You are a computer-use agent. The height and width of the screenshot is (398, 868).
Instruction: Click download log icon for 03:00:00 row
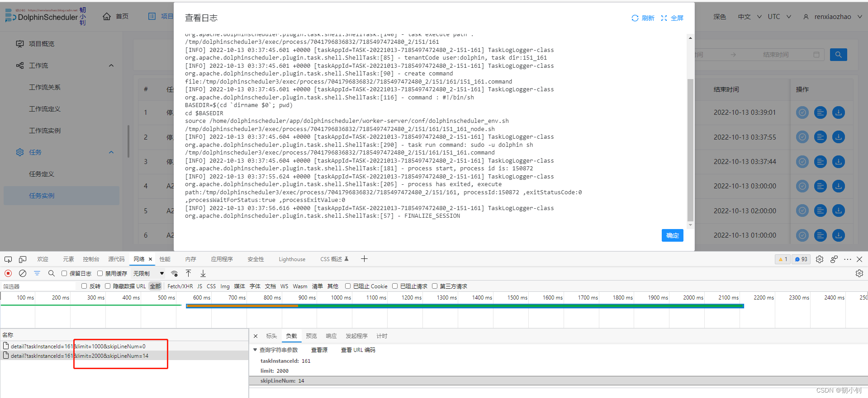(839, 186)
